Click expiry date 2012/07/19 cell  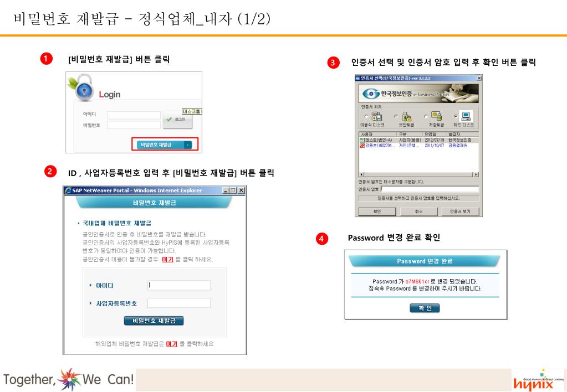[x=435, y=140]
